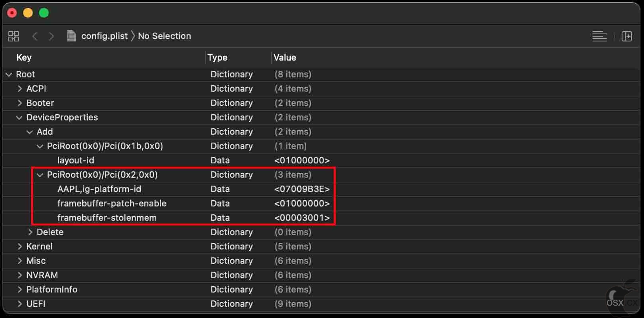Select No Selection breadcrumb item
644x318 pixels.
tap(164, 36)
